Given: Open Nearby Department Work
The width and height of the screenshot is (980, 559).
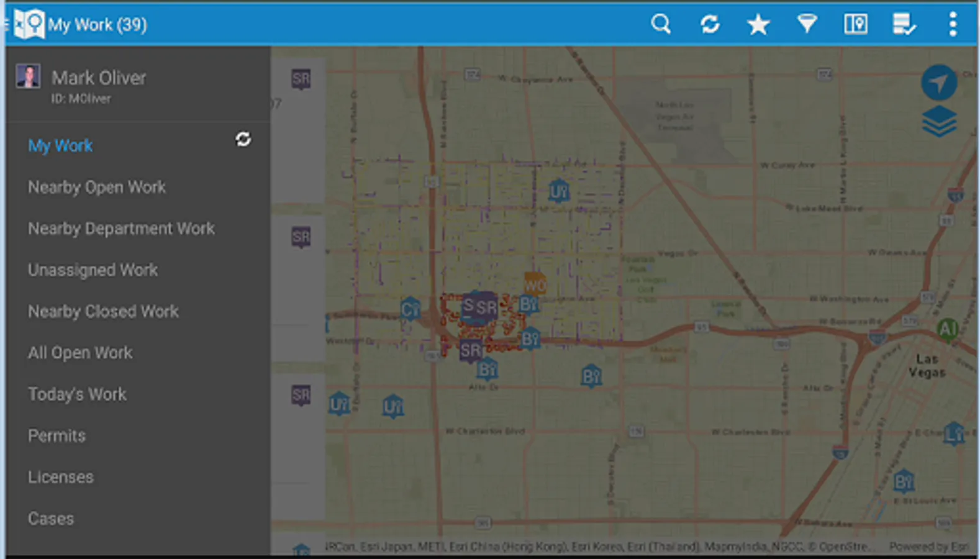Looking at the screenshot, I should pos(121,229).
